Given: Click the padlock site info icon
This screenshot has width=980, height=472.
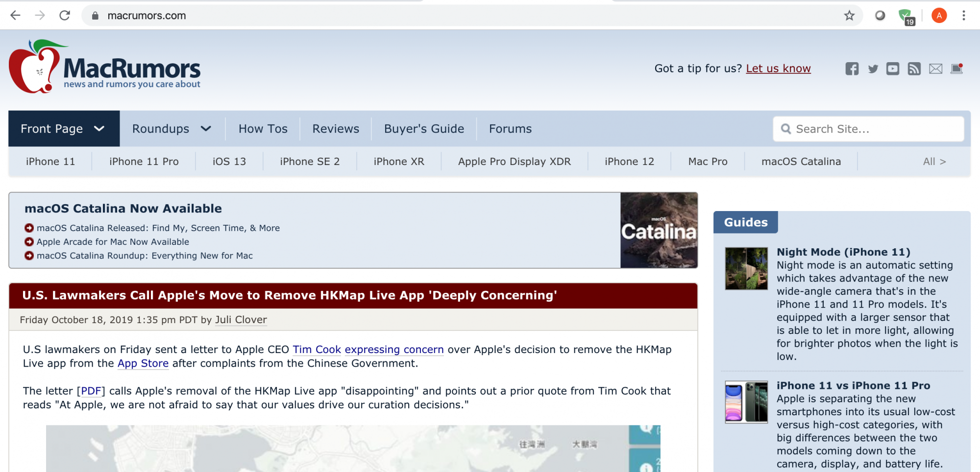Looking at the screenshot, I should point(95,16).
